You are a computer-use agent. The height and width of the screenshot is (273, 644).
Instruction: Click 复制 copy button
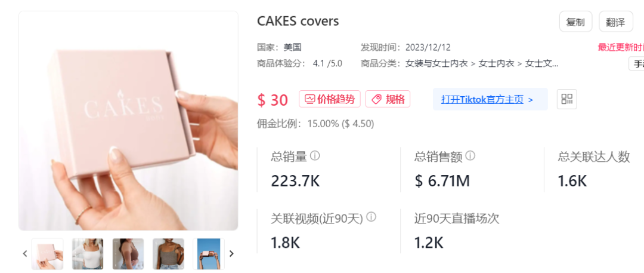pos(575,22)
